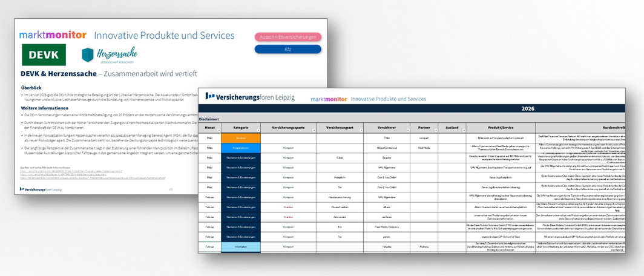Select the blue Kooperationen category cell
Viewport: 644px width, 276px height.
241,148
